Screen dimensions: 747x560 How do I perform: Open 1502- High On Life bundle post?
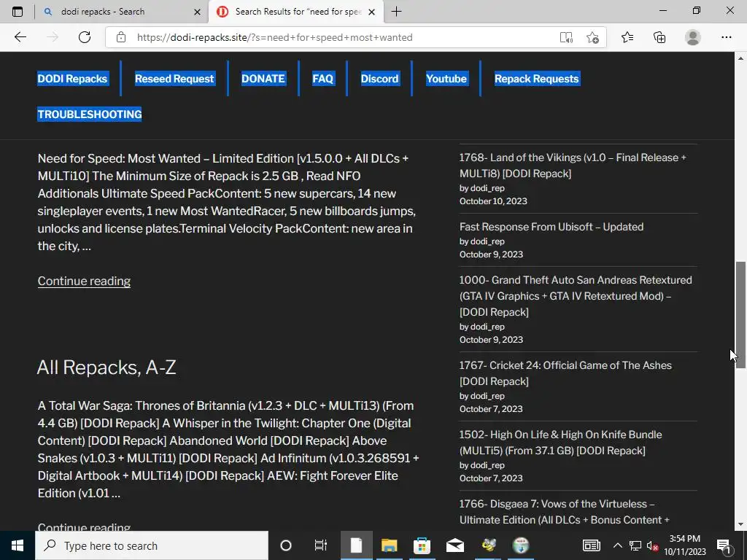pos(560,443)
